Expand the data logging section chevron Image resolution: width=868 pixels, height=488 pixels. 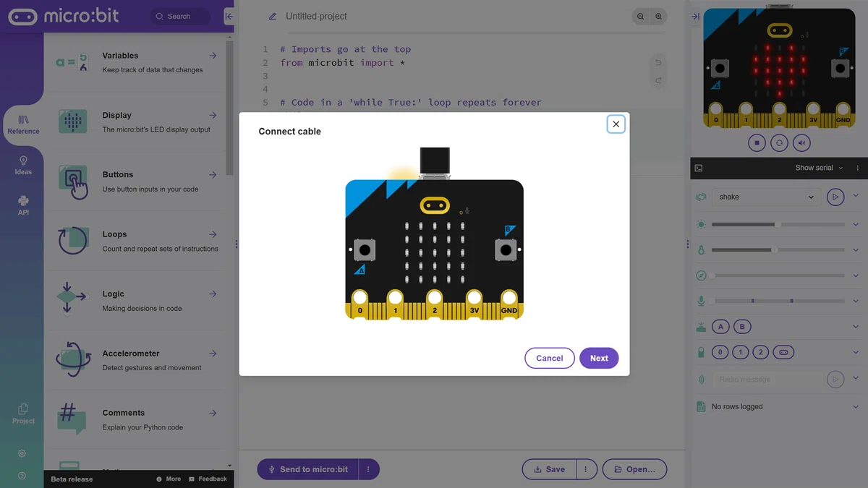coord(856,406)
